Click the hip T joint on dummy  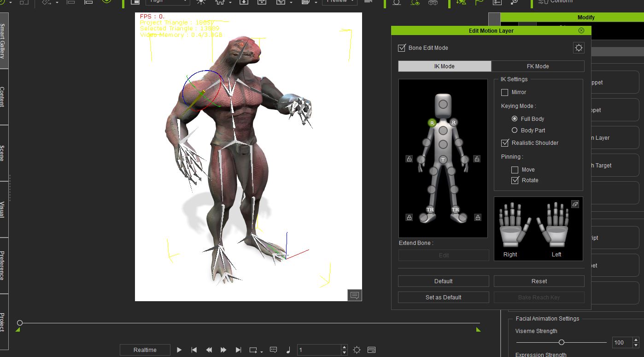tap(443, 160)
